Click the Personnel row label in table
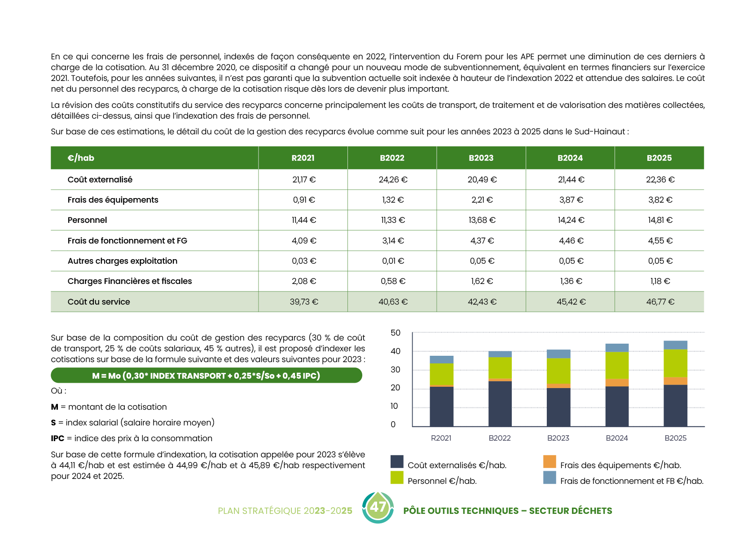The height and width of the screenshot is (535, 756). (x=87, y=220)
